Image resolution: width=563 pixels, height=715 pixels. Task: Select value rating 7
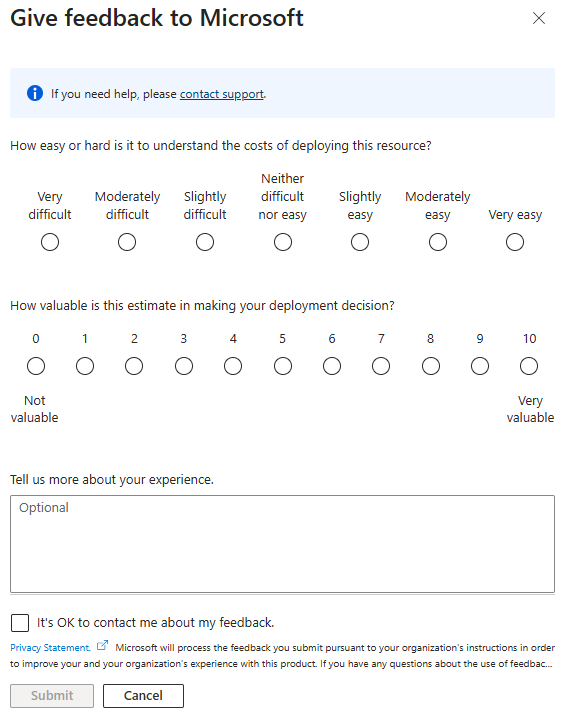click(381, 366)
